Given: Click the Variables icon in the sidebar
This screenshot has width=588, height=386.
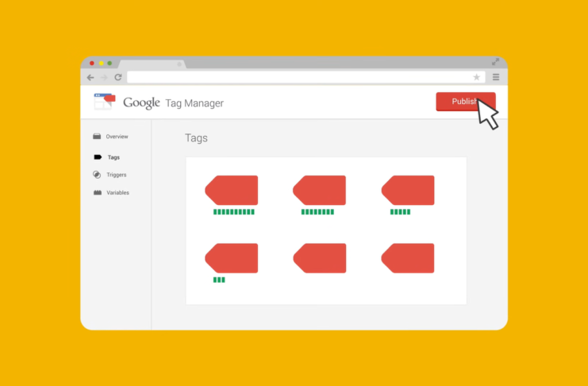Looking at the screenshot, I should [x=97, y=193].
